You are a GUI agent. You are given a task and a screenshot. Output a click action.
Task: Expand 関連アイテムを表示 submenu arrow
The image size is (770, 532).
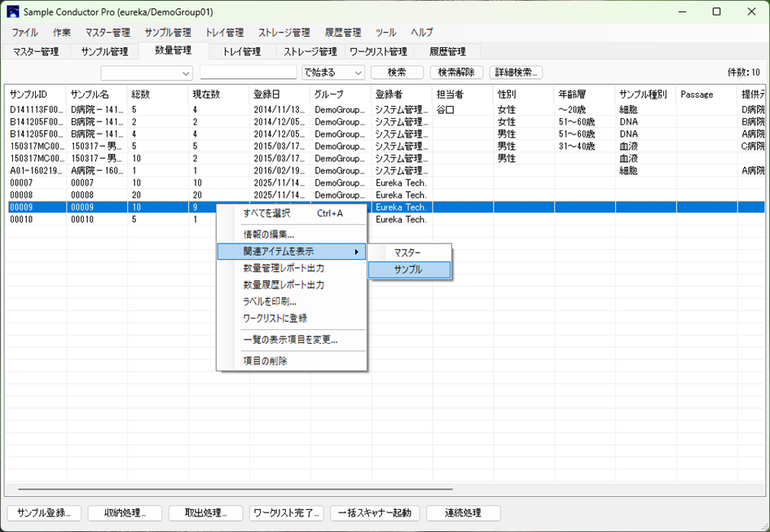tap(356, 253)
